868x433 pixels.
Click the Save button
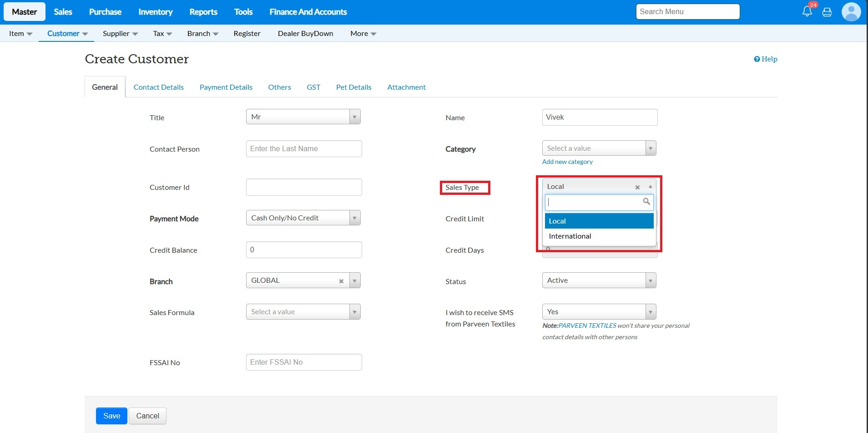point(111,416)
